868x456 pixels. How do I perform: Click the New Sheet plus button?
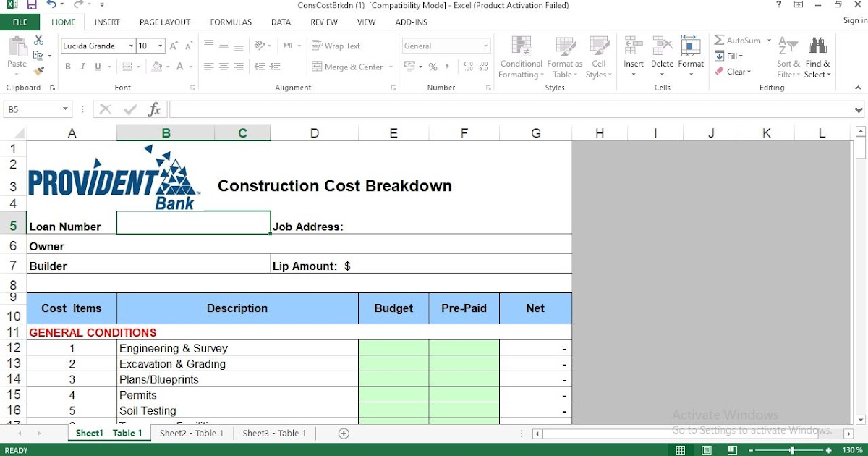(343, 433)
